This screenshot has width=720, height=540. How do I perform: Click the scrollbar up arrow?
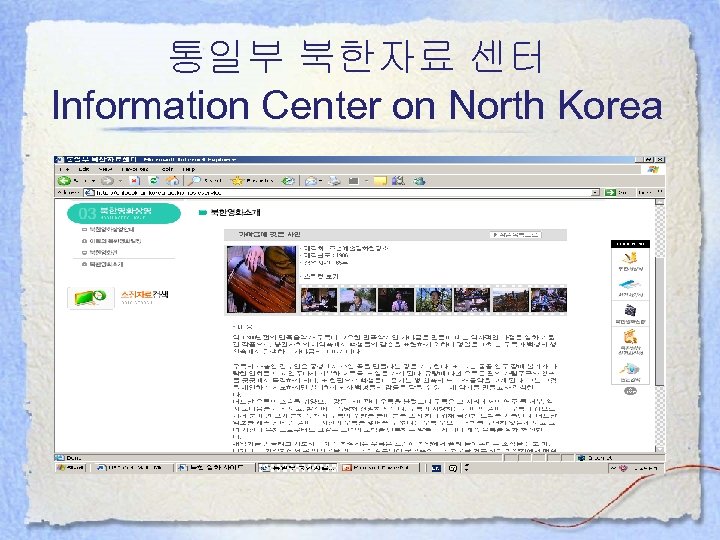click(659, 202)
